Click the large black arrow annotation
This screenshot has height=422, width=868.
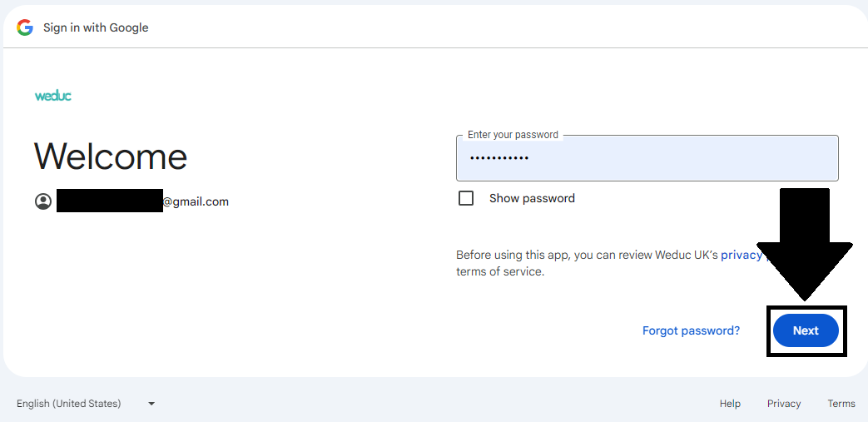[x=804, y=241]
